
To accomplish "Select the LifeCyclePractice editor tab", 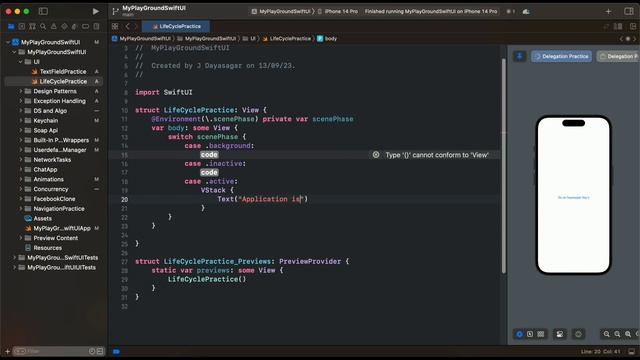I will 176,27.
